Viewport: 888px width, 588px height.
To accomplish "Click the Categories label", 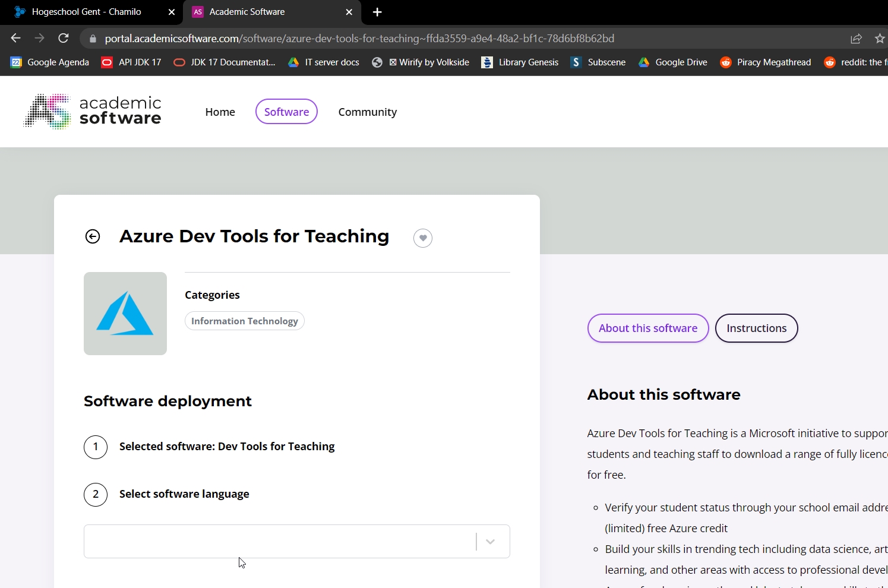I will 212,295.
